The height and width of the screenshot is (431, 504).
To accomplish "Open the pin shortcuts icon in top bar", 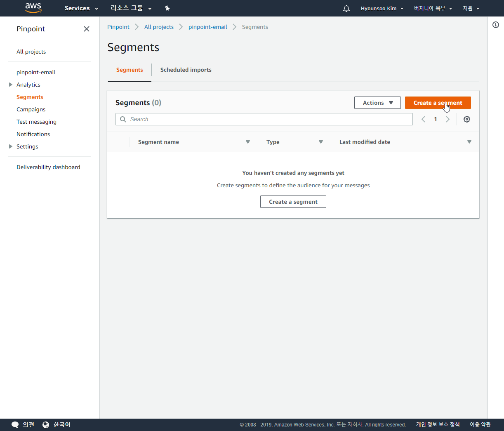I will click(x=167, y=8).
